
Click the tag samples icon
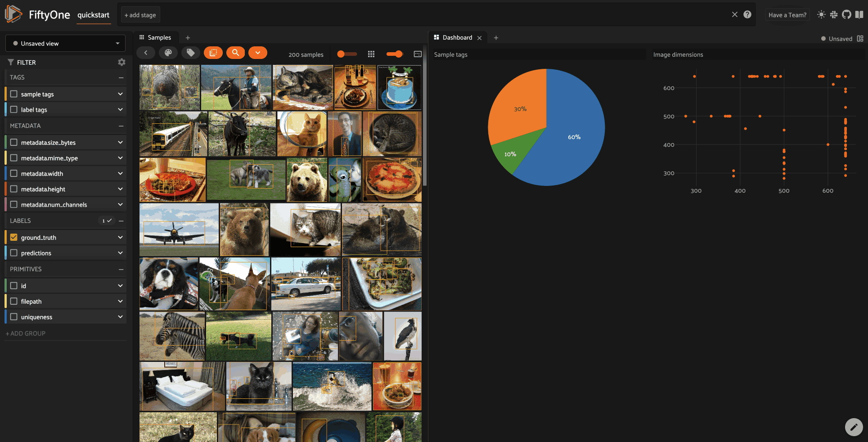coord(191,53)
